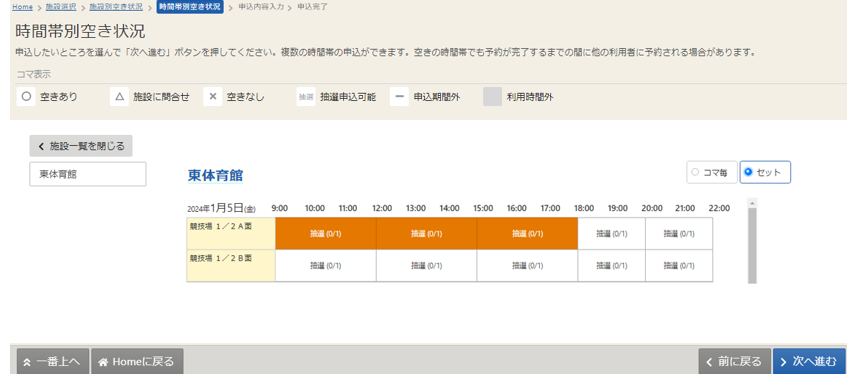Viewport: 862px width, 386px height.
Task: Return home via Homeに戻る button
Action: [137, 361]
